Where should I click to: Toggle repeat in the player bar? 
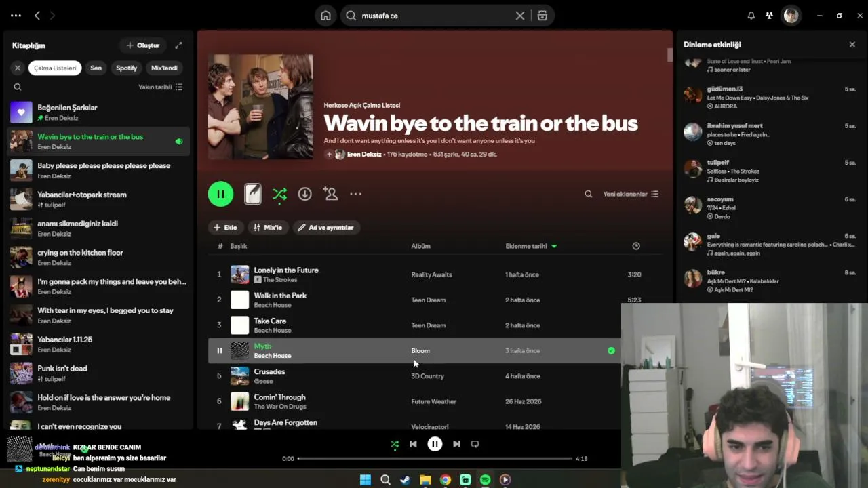[475, 444]
